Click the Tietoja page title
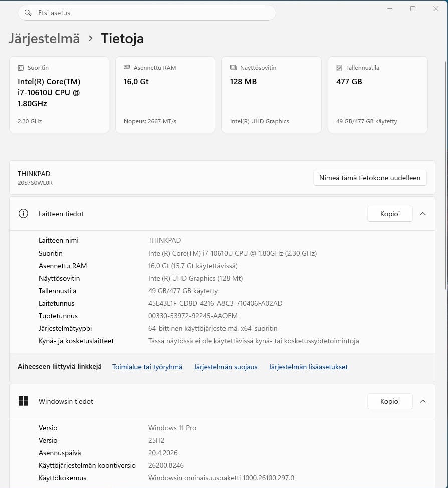The width and height of the screenshot is (448, 488). pos(122,38)
